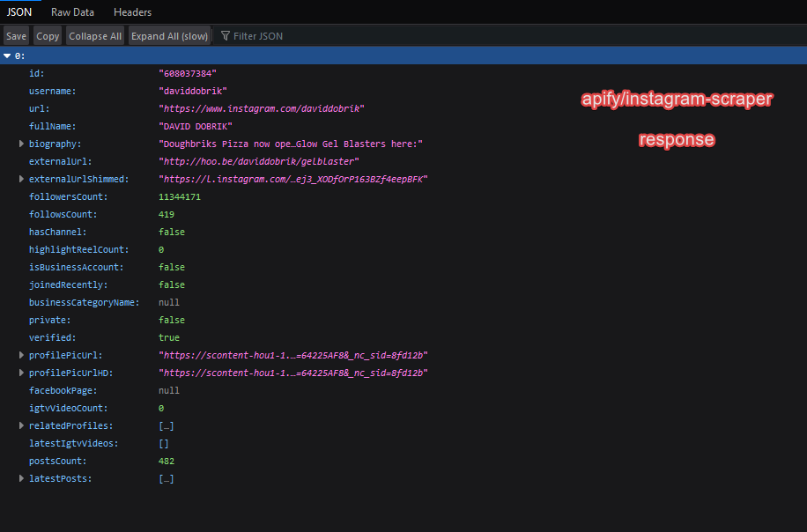Expand the profilePicUrlHD row
807x532 pixels.
[22, 373]
